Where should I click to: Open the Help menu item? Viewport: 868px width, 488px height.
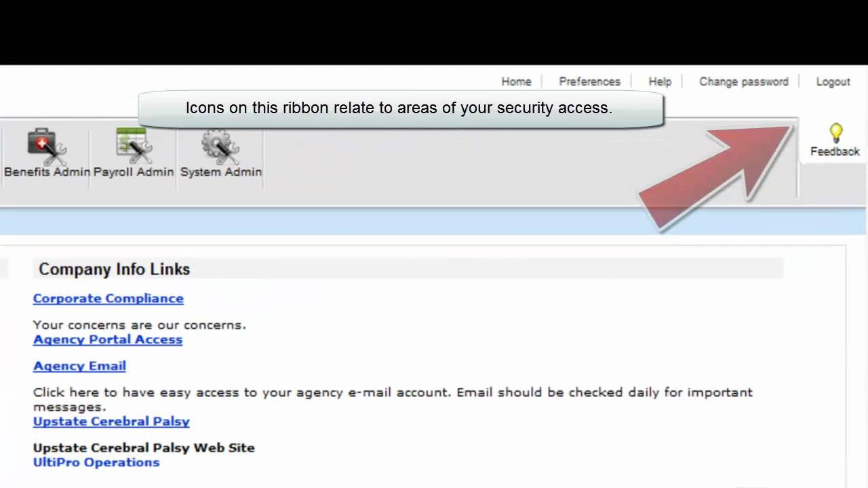click(660, 81)
